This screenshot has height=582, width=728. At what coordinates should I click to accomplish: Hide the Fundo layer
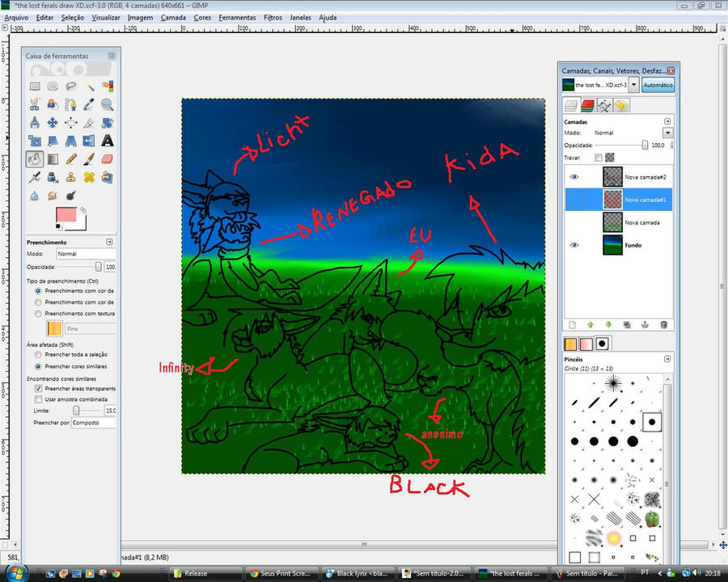pos(574,245)
